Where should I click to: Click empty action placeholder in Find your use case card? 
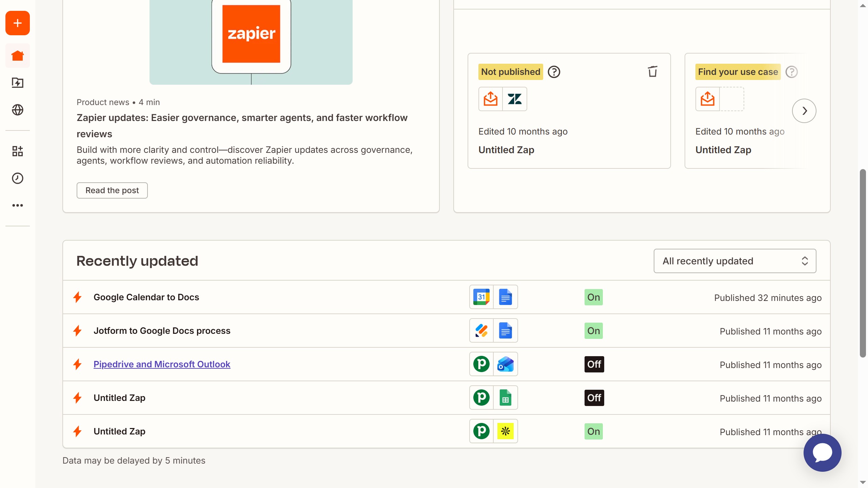click(x=732, y=99)
